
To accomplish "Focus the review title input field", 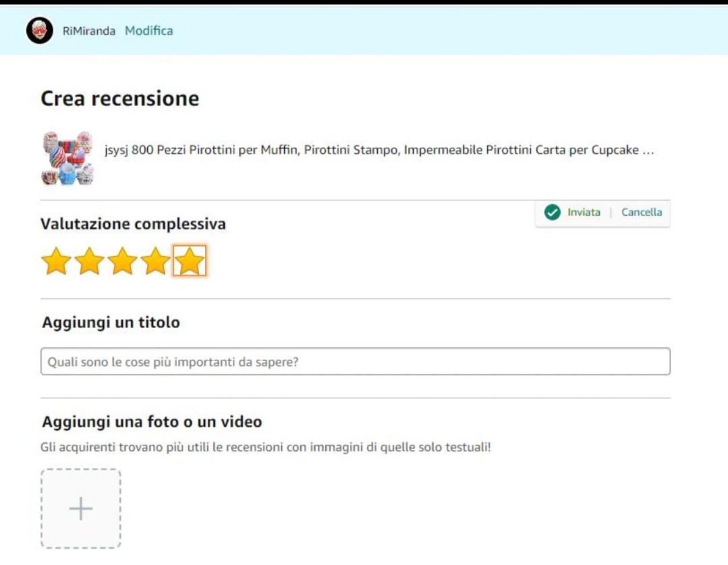I will [x=355, y=362].
